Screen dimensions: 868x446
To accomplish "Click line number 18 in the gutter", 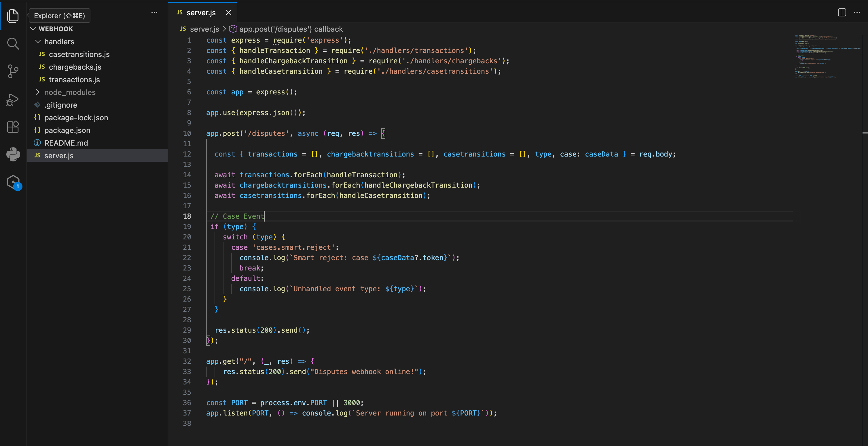I will (x=187, y=216).
